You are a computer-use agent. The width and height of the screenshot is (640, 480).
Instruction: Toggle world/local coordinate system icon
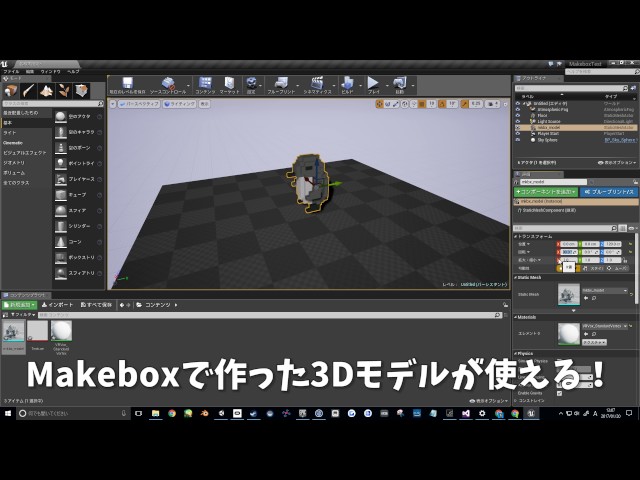405,104
